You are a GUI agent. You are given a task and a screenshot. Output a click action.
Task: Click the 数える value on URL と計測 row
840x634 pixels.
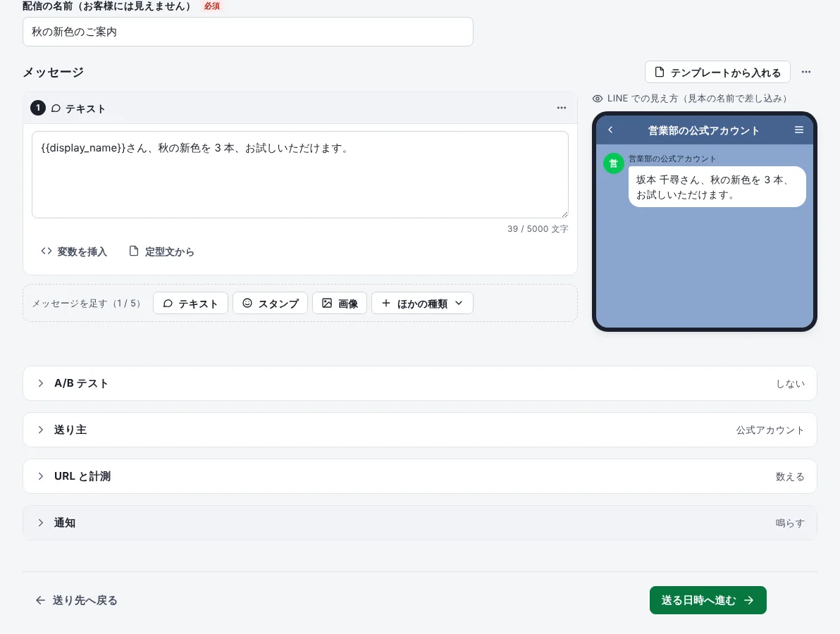pyautogui.click(x=790, y=477)
